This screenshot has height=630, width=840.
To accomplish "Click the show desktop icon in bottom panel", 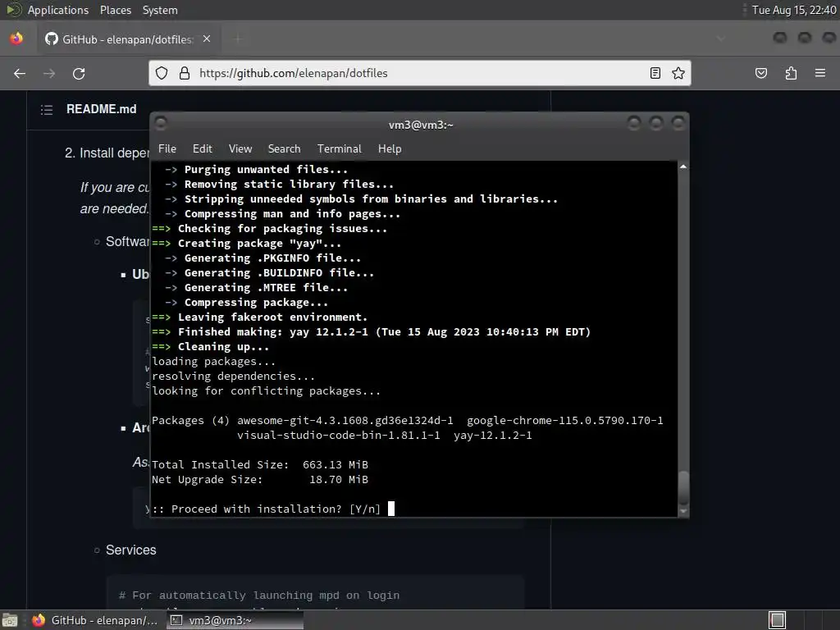I will [10, 620].
